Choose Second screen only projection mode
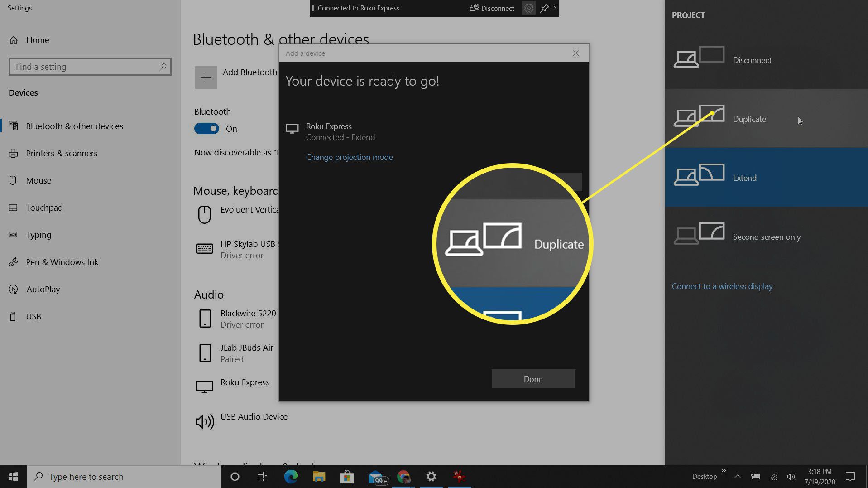868x488 pixels. click(x=766, y=237)
